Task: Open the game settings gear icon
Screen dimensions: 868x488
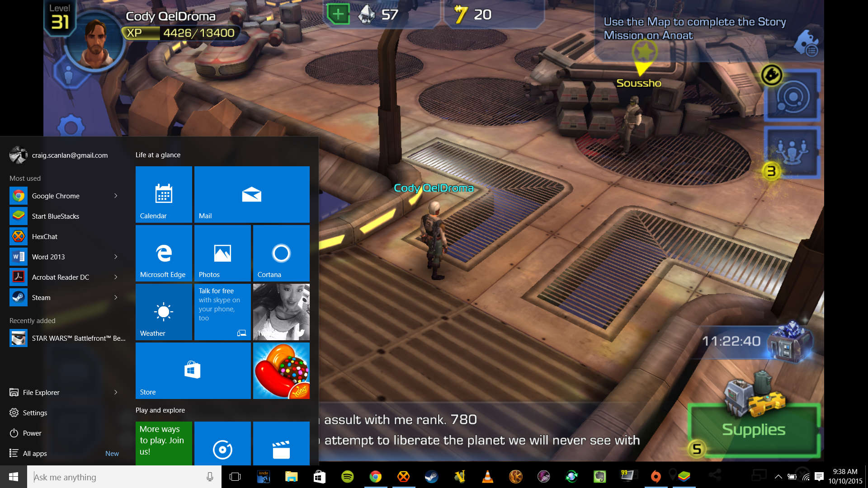Action: (71, 127)
